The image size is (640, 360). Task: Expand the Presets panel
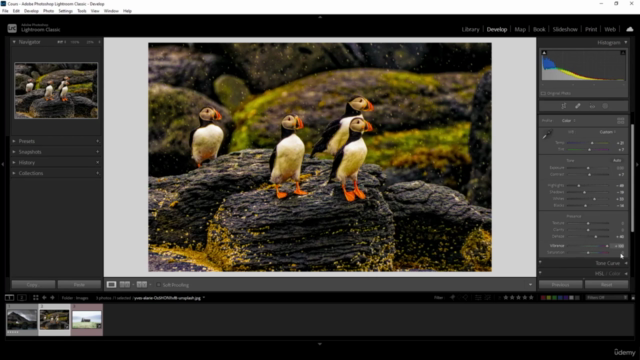click(x=14, y=141)
